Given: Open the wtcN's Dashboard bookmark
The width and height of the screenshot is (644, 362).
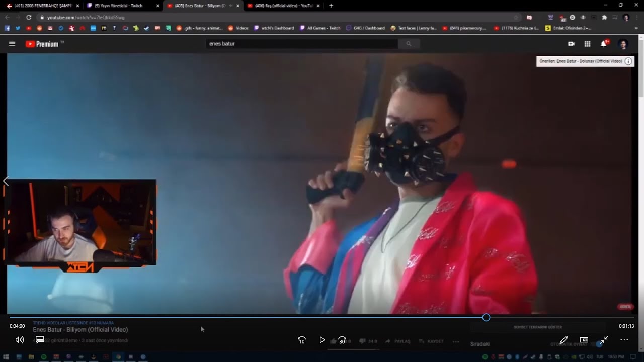Looking at the screenshot, I should point(274,28).
